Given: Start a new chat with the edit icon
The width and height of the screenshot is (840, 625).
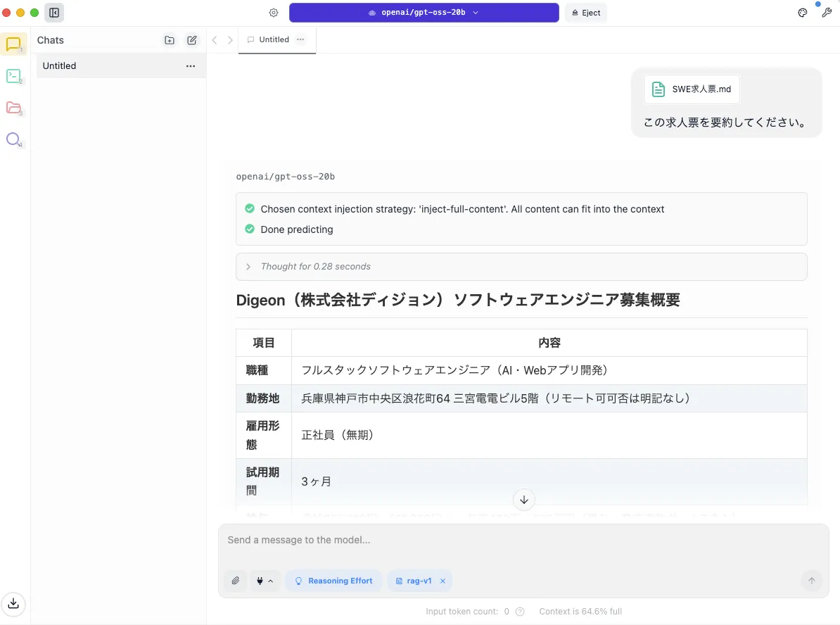Looking at the screenshot, I should [192, 40].
